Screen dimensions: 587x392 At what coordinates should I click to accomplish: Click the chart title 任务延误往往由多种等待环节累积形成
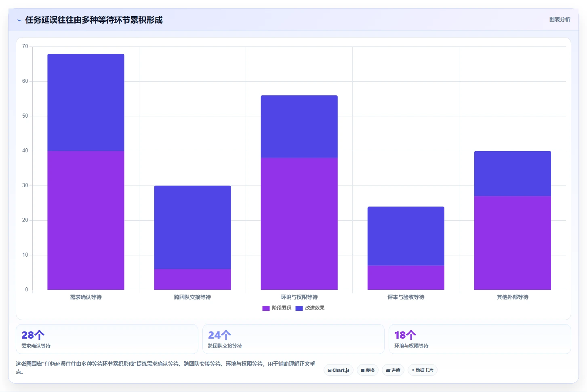pos(94,20)
